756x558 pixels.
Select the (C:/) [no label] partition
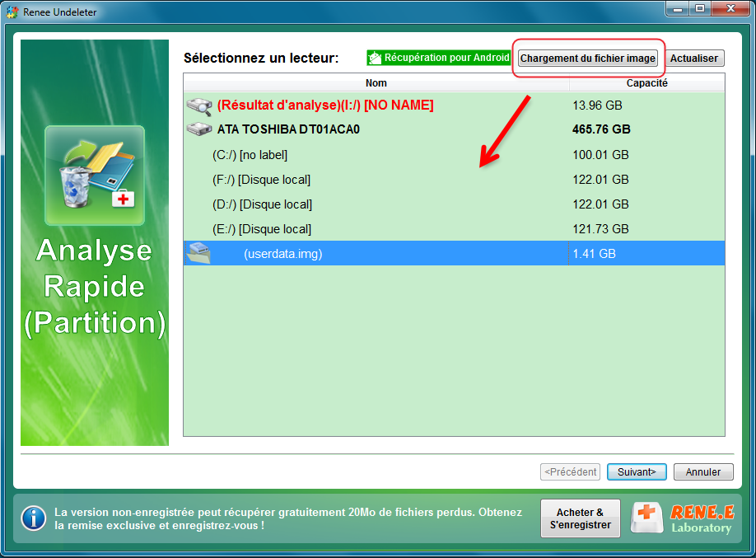coord(455,155)
